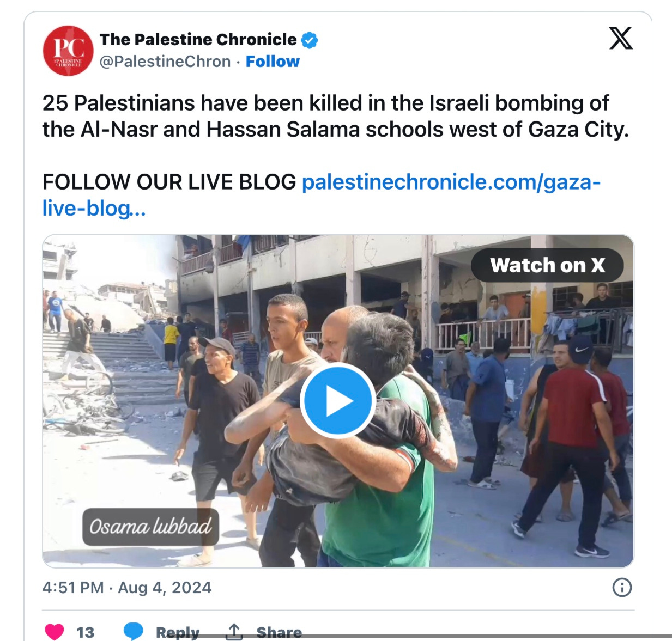
Task: Open the @PalestineChron handle
Action: [x=165, y=62]
